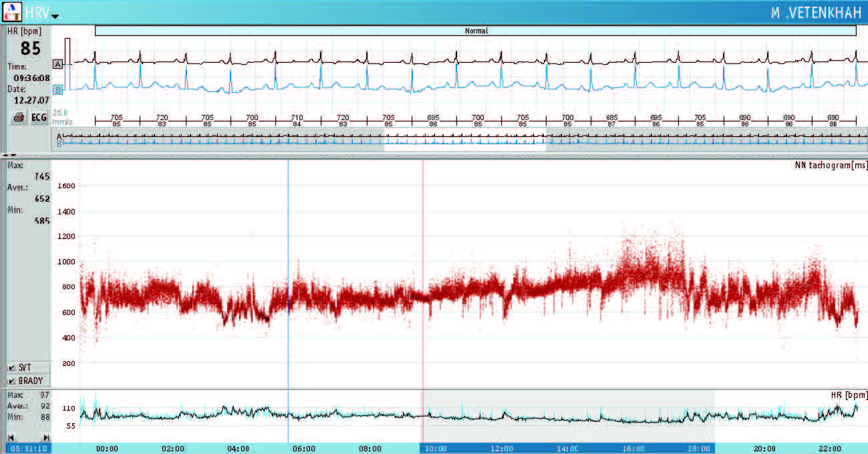Jump to start with skip-back icon
The image size is (868, 454).
11,437
